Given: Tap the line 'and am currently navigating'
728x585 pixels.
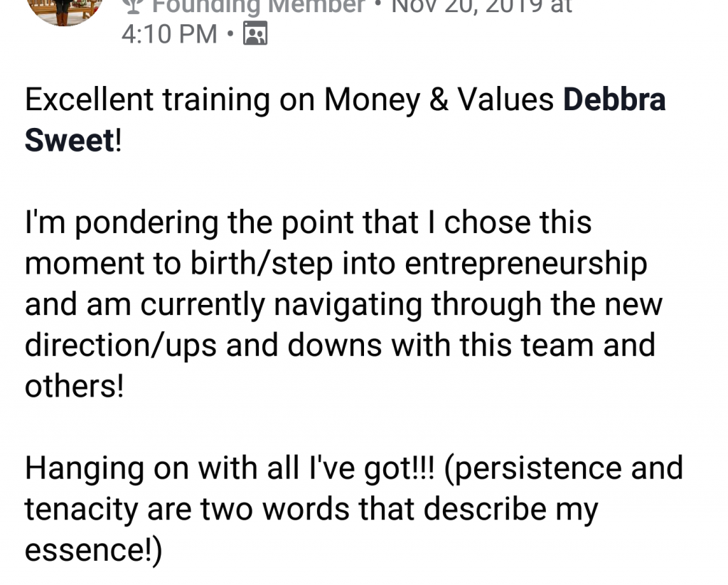Looking at the screenshot, I should pos(343,304).
